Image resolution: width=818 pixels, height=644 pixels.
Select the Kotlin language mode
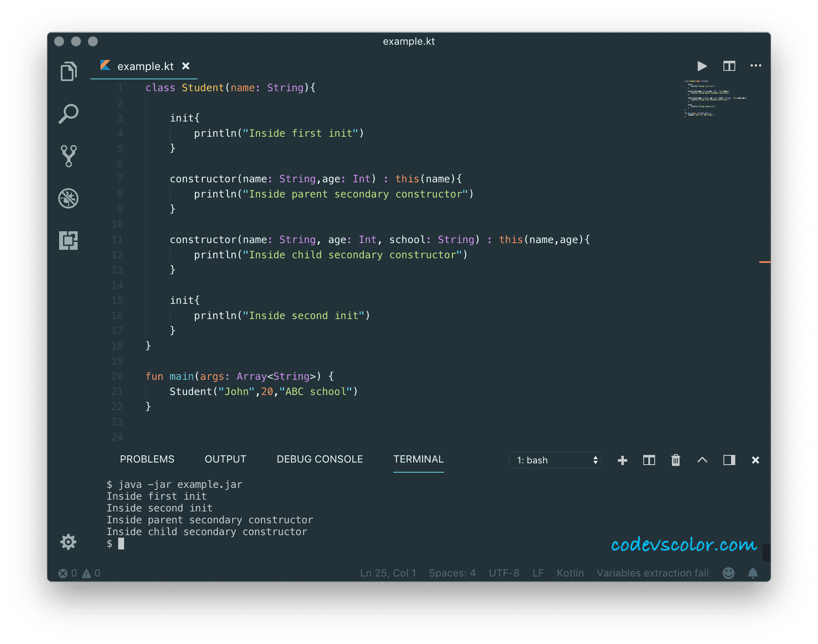point(570,573)
